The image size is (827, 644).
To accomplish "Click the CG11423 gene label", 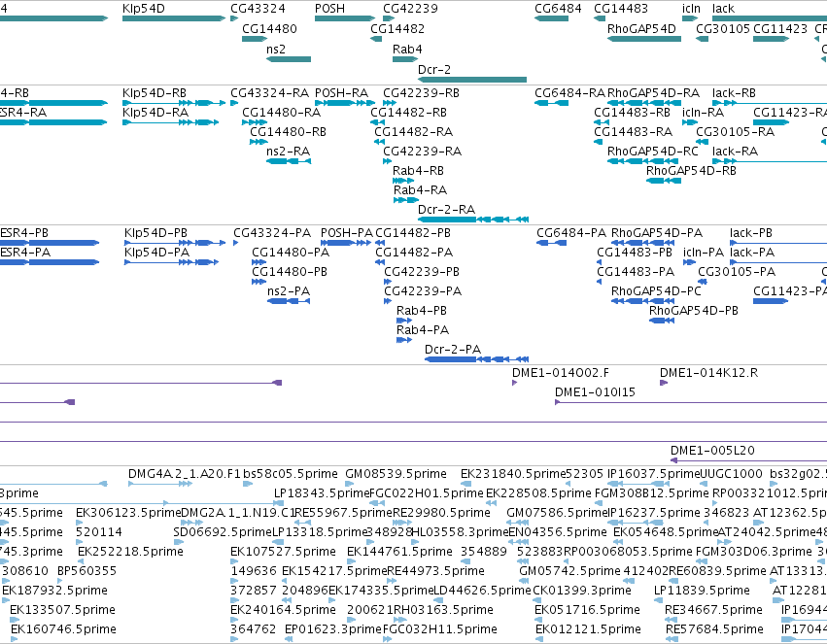I will click(x=780, y=28).
